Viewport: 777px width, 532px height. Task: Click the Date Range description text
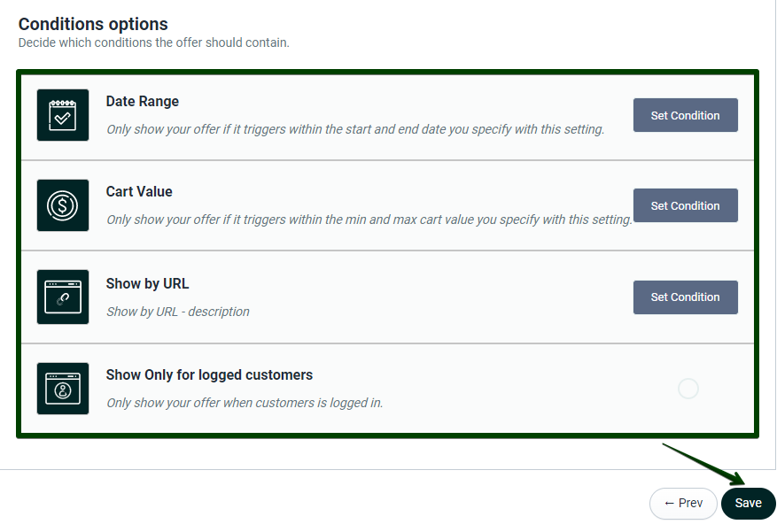click(x=354, y=129)
